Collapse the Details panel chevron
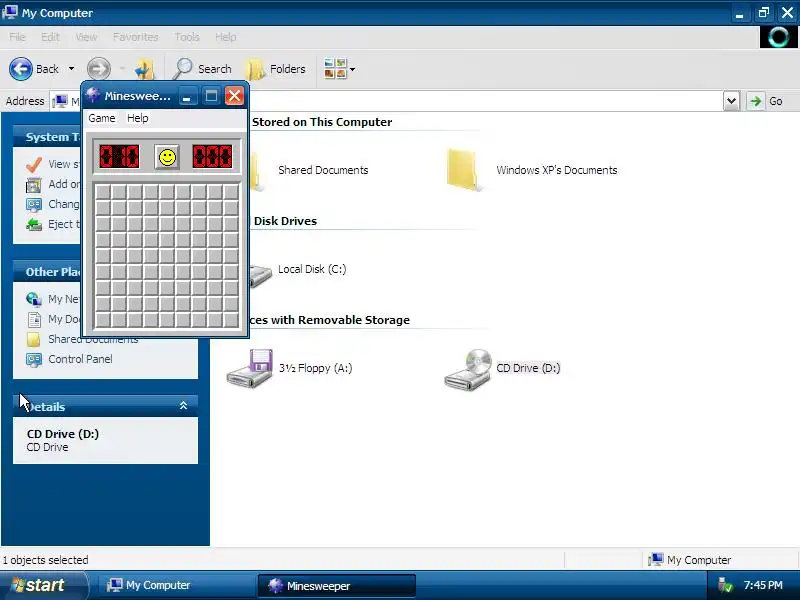This screenshot has height=600, width=800. pos(183,406)
